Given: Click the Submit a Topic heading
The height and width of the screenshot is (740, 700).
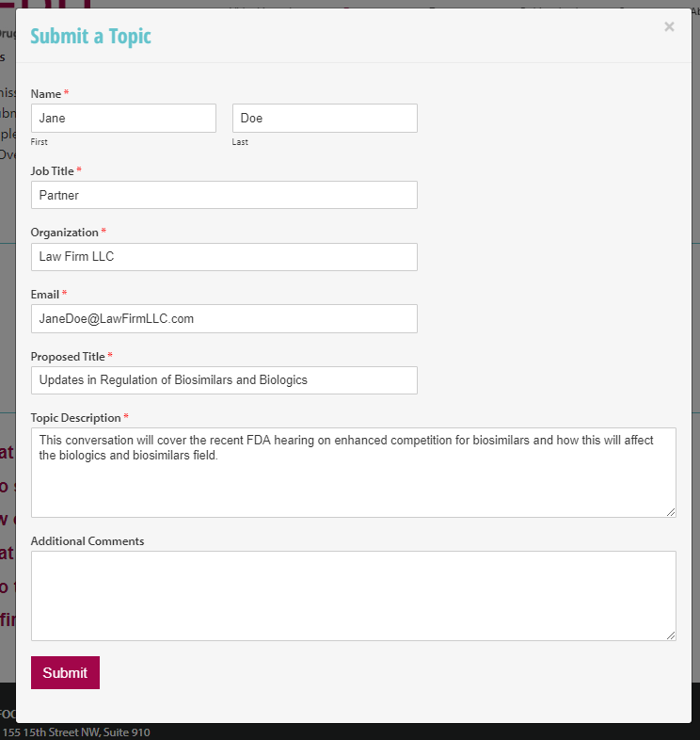Looking at the screenshot, I should click(91, 37).
